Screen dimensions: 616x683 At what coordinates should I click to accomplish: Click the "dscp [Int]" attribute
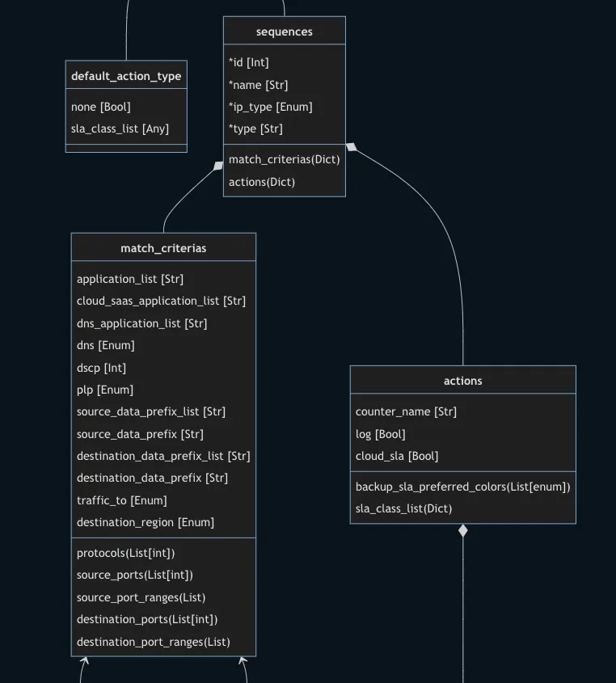tap(102, 368)
